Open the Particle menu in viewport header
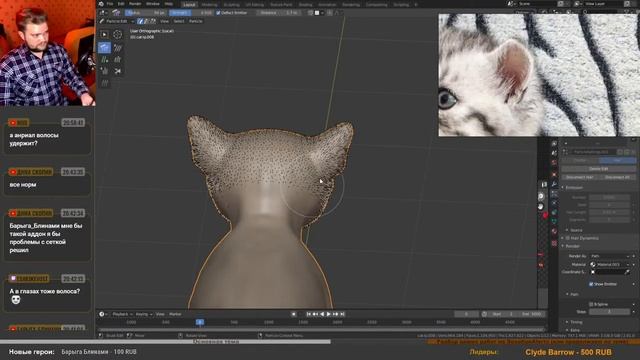The image size is (640, 360). pos(196,21)
